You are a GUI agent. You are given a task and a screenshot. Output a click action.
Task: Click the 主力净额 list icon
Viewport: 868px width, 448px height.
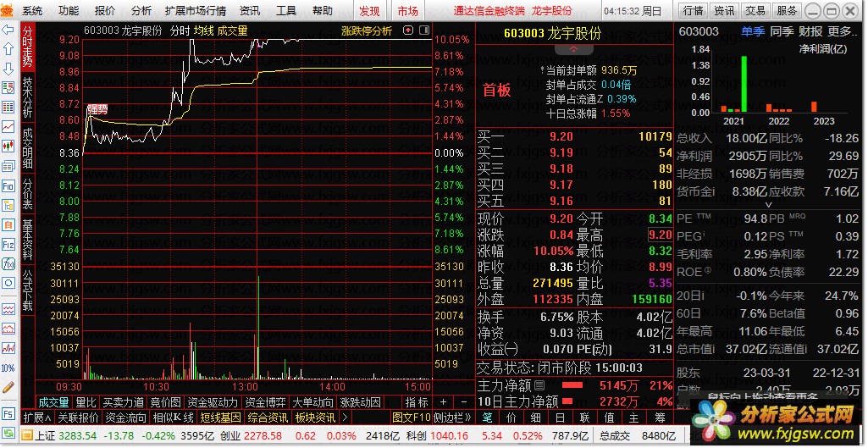[x=539, y=384]
